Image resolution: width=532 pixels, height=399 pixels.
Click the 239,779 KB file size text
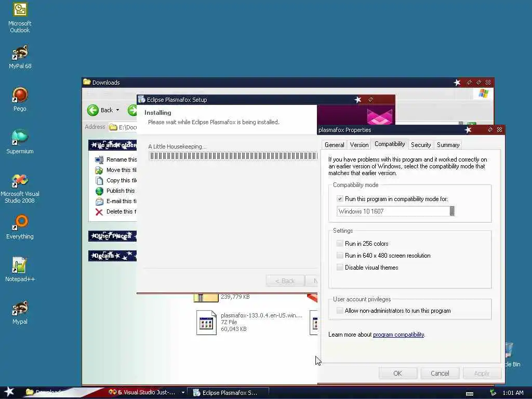point(235,297)
